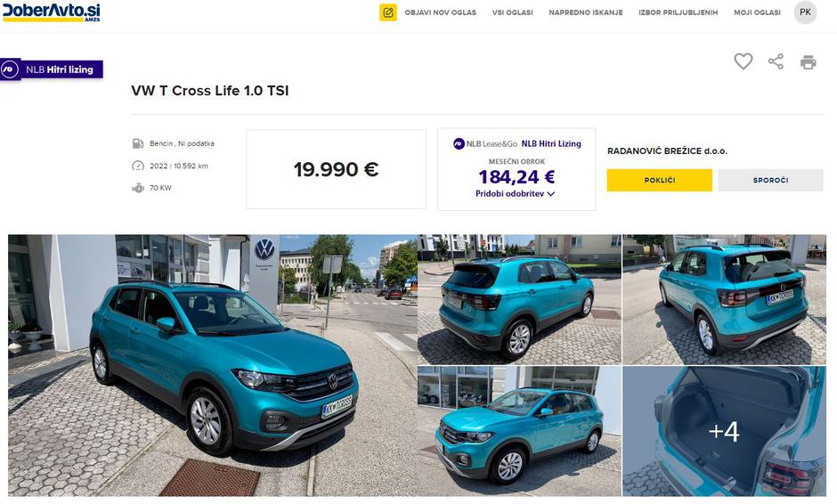The width and height of the screenshot is (837, 504).
Task: Click the yellow POKLIČI button
Action: coord(659,181)
